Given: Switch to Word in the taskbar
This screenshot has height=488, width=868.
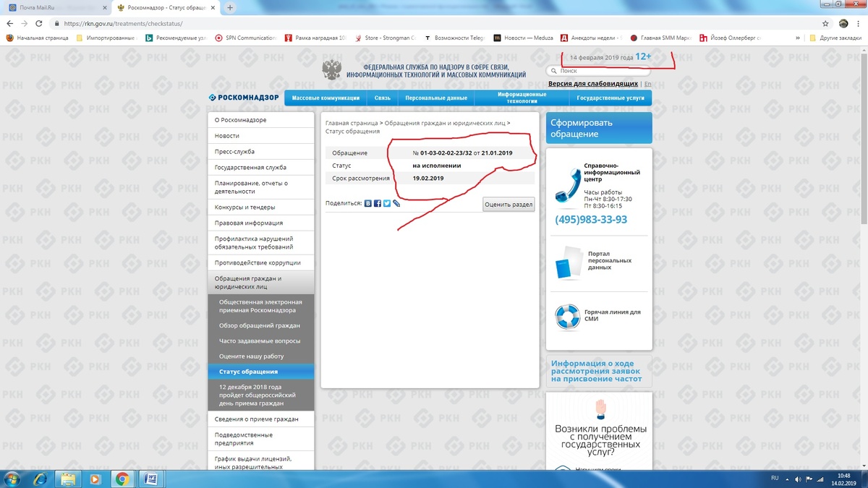Looking at the screenshot, I should 152,479.
